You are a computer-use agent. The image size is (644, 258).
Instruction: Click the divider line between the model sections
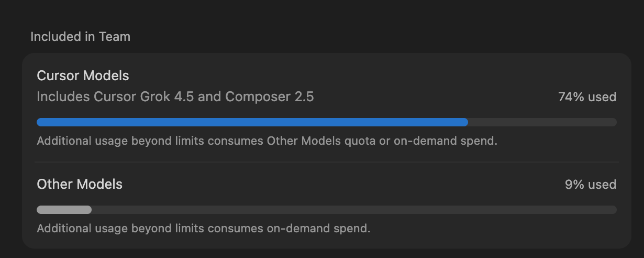(x=327, y=162)
